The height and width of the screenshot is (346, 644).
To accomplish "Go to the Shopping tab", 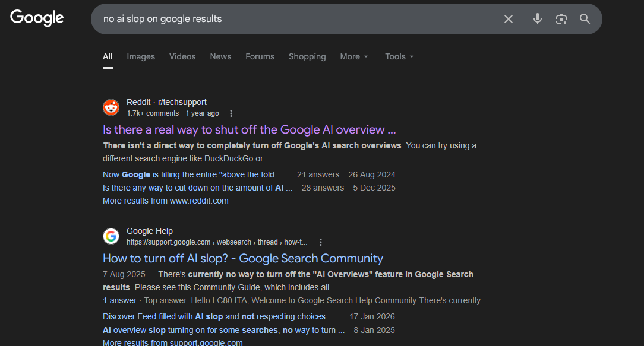I will 307,56.
